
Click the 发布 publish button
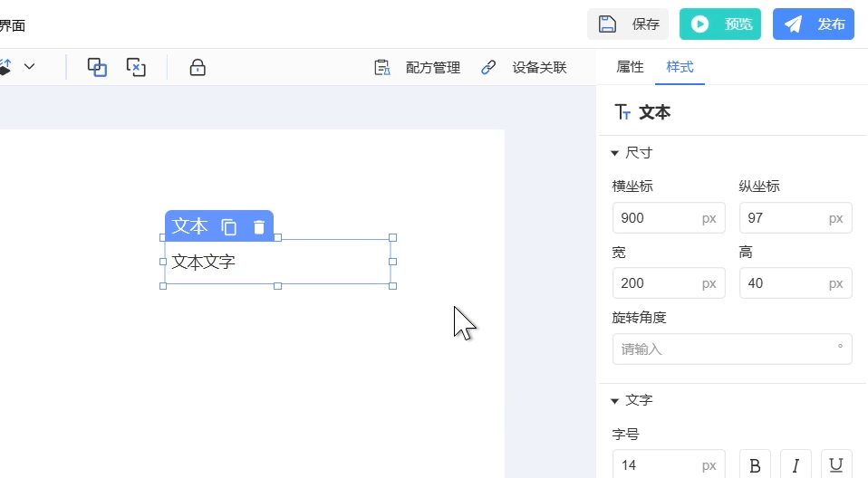(x=814, y=24)
